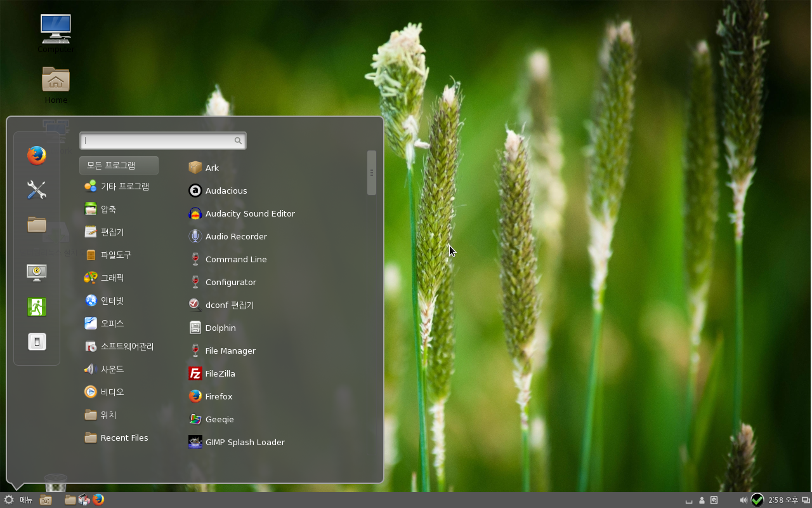Image resolution: width=812 pixels, height=508 pixels.
Task: Open the volume control tray icon
Action: point(743,500)
